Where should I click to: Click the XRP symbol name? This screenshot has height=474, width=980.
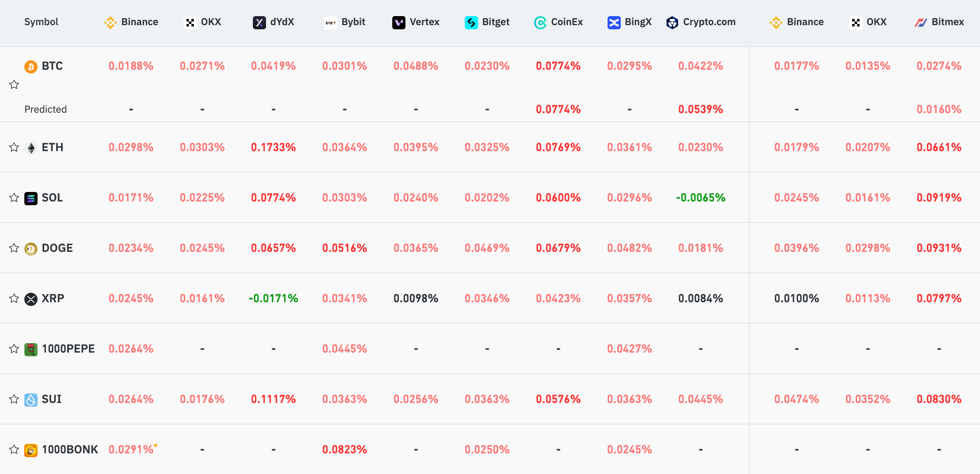click(x=53, y=299)
